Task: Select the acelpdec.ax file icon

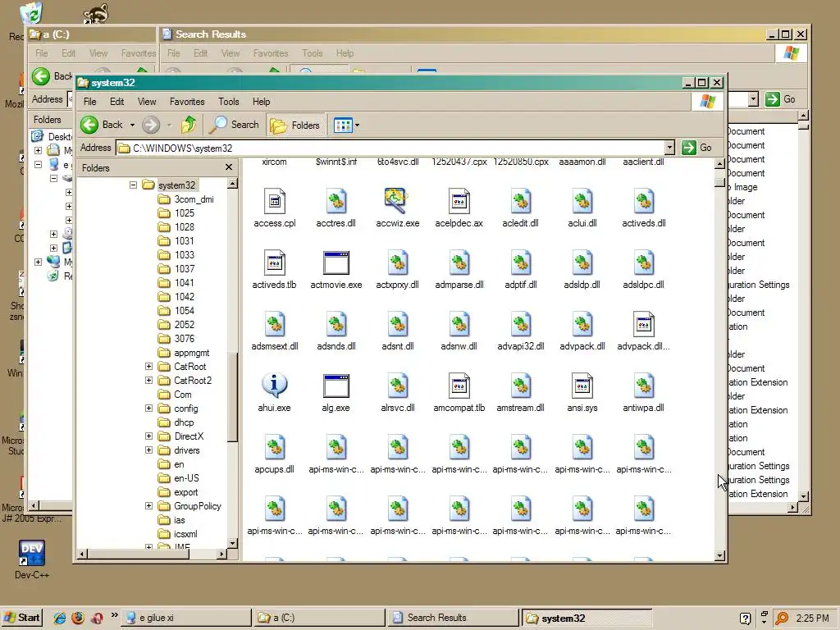Action: pos(459,202)
